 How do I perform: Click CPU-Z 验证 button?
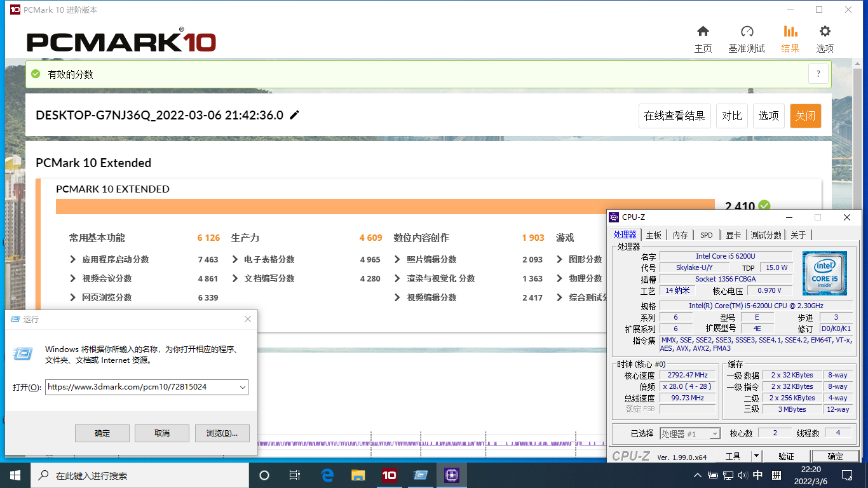coord(786,456)
